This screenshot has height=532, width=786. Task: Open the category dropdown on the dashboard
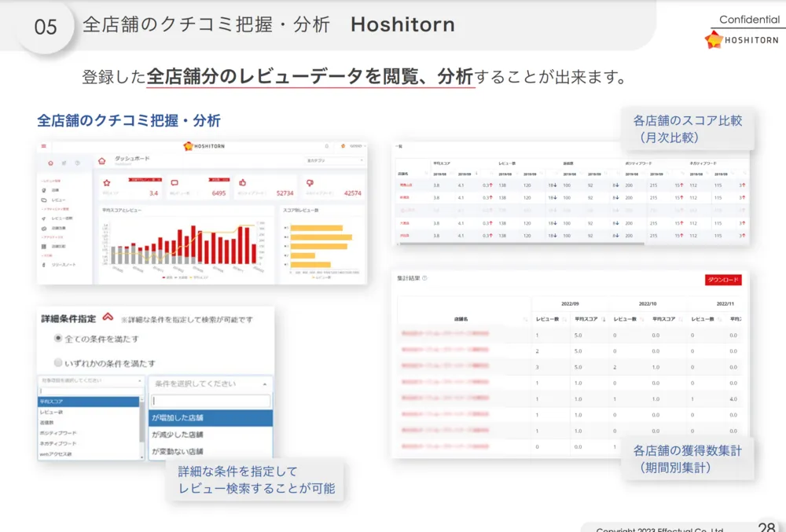point(334,160)
